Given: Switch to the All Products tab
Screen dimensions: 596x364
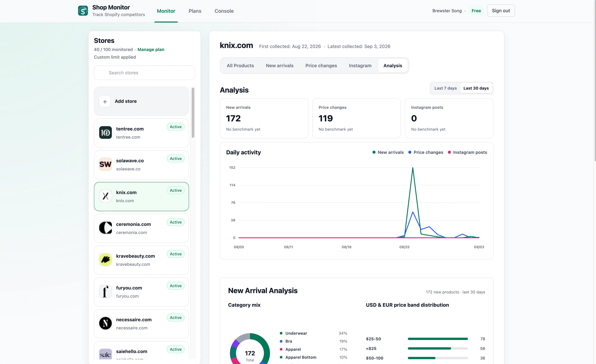Looking at the screenshot, I should click(240, 66).
